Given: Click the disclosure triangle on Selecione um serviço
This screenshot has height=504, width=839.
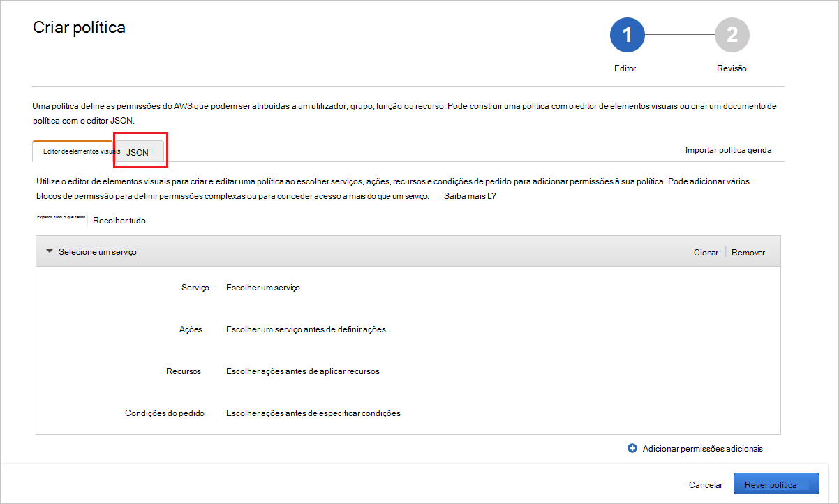Looking at the screenshot, I should pyautogui.click(x=49, y=251).
